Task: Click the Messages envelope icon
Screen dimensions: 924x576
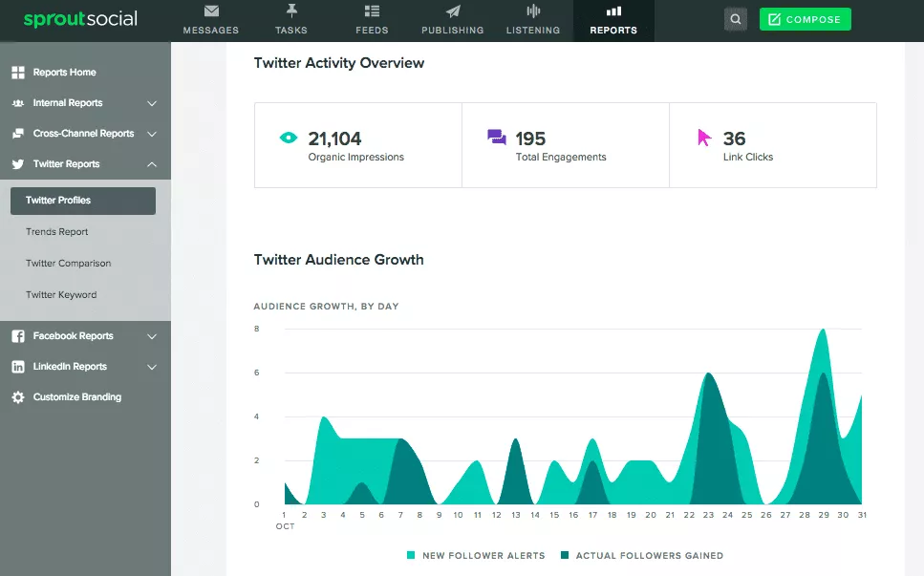Action: click(209, 13)
